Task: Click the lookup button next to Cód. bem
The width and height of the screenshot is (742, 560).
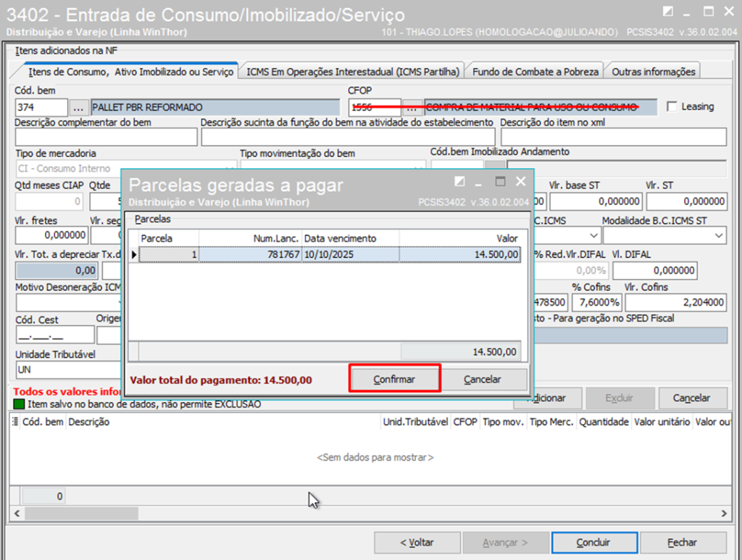Action: pyautogui.click(x=80, y=108)
